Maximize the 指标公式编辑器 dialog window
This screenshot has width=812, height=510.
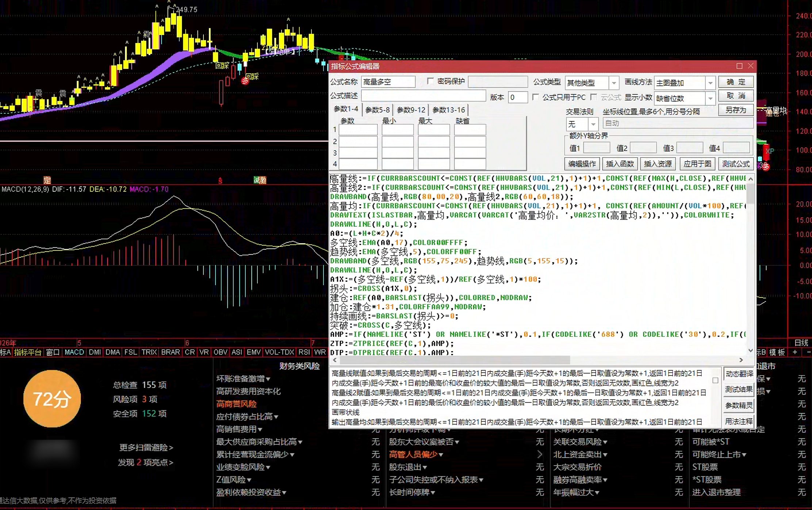click(x=739, y=66)
